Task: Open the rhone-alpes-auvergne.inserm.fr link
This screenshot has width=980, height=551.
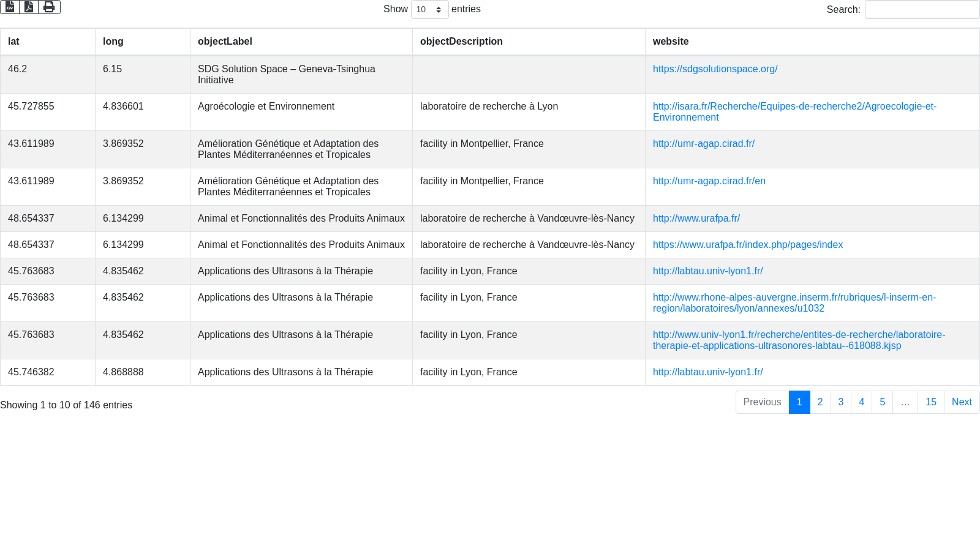Action: coord(794,298)
